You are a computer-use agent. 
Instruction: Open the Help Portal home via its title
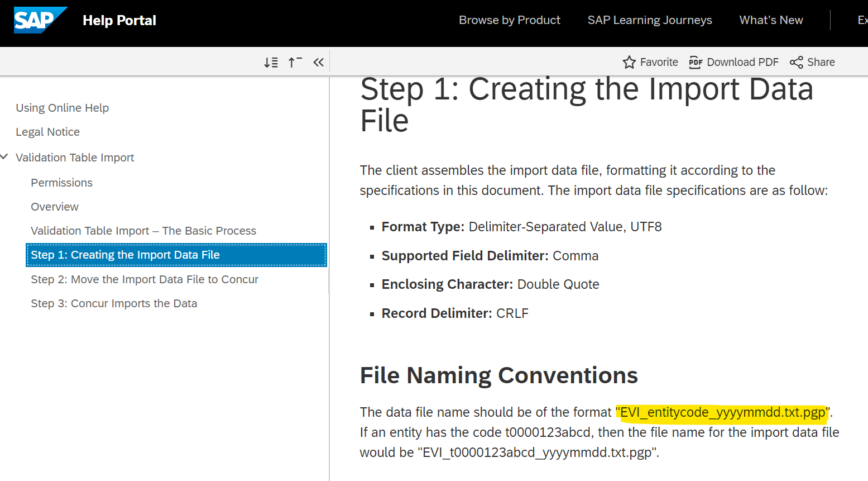click(119, 20)
